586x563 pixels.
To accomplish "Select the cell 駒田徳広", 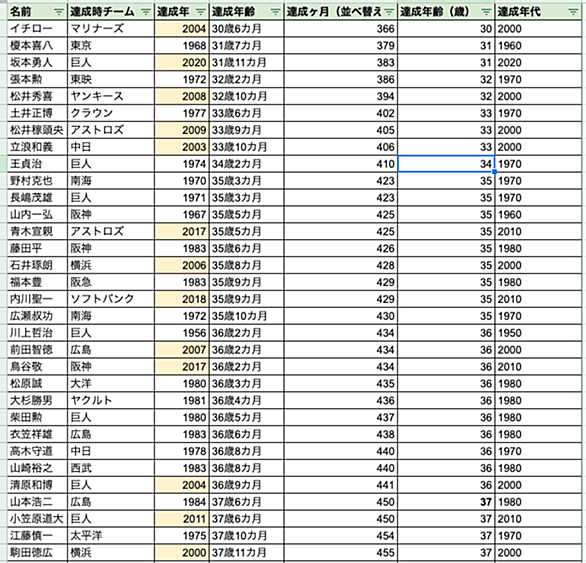I will 37,553.
